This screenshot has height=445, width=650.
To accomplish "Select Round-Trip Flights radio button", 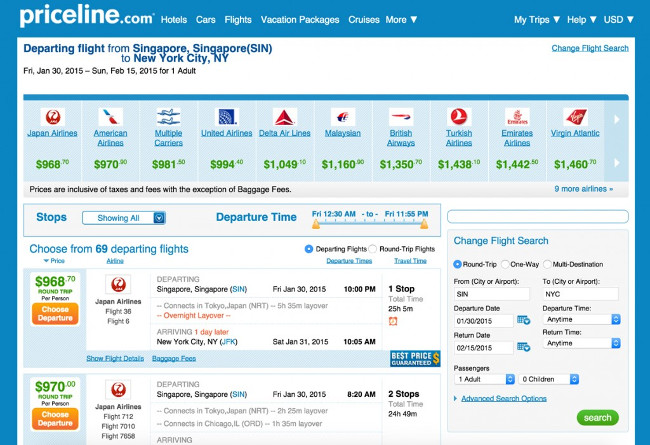I will (x=373, y=249).
